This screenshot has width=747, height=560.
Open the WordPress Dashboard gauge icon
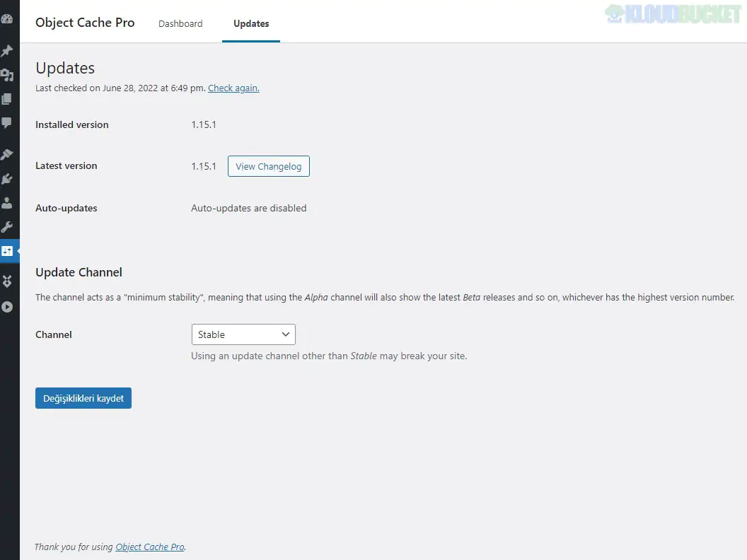[x=6, y=19]
